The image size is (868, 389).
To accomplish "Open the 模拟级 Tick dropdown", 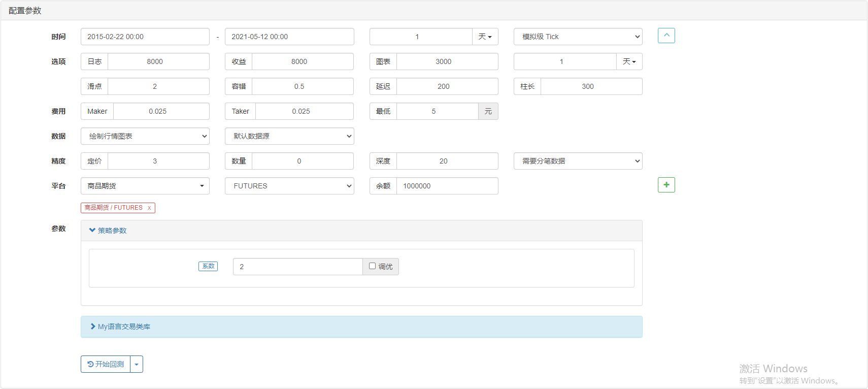I will click(578, 37).
